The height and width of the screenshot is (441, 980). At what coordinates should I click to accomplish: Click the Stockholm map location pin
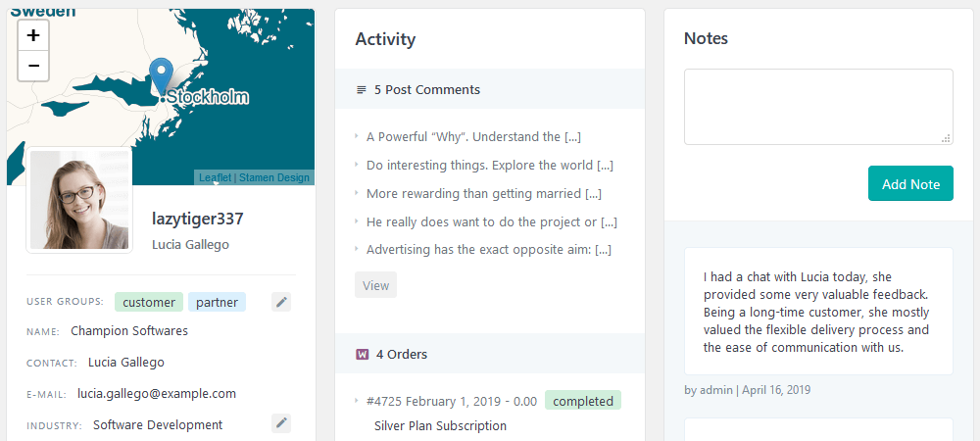(162, 76)
